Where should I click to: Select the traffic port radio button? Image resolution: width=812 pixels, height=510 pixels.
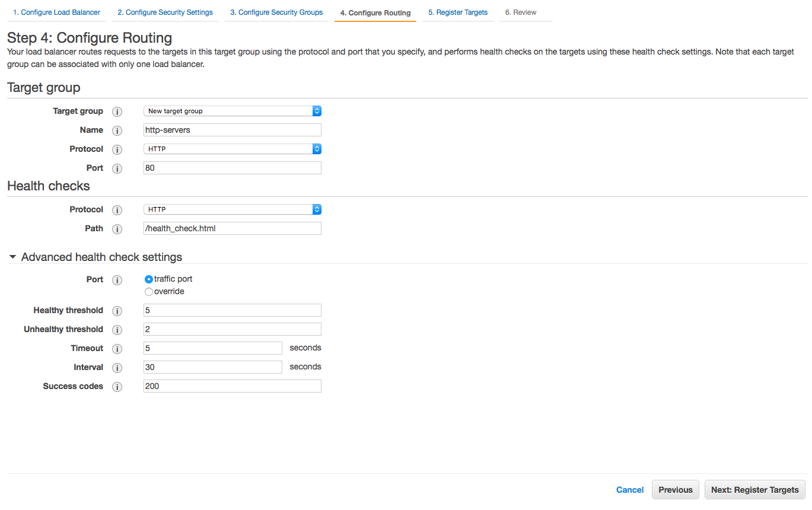click(149, 279)
